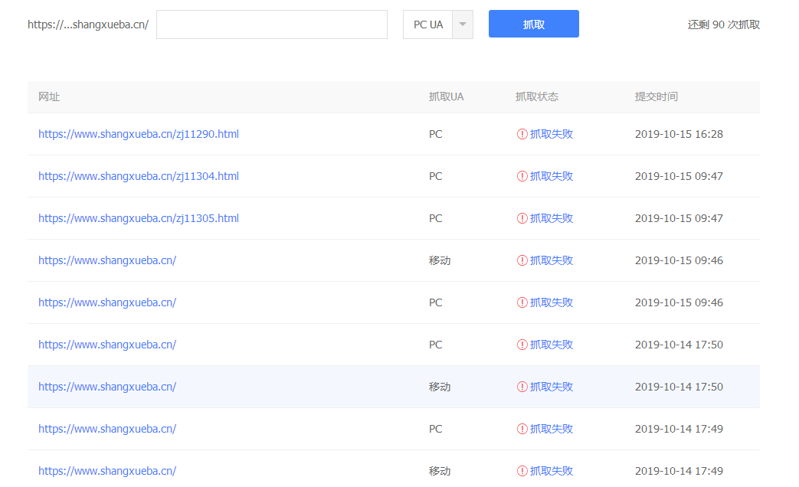Open the PC UA dropdown arrow

coord(463,24)
